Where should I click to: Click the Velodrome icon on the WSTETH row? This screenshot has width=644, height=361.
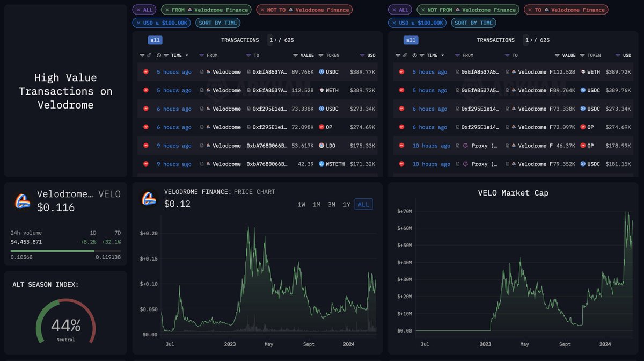[208, 164]
